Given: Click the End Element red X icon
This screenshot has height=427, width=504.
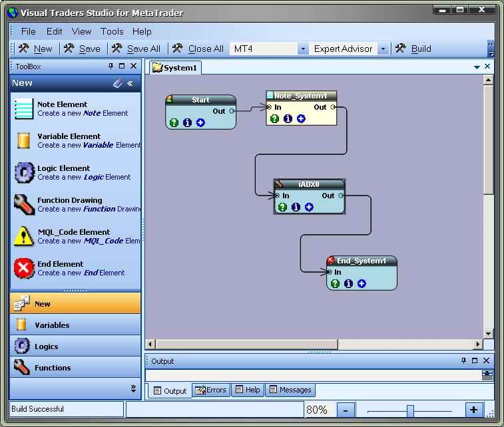Looking at the screenshot, I should (x=24, y=268).
